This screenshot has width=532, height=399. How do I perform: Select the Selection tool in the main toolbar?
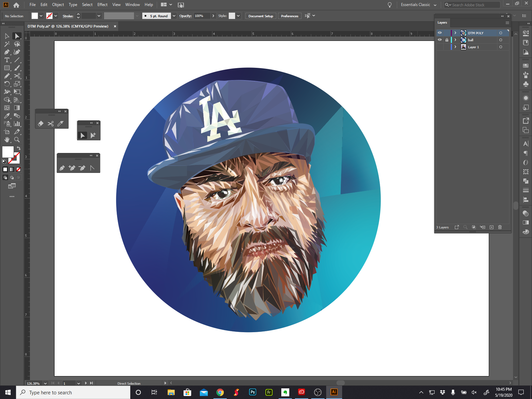(x=7, y=36)
